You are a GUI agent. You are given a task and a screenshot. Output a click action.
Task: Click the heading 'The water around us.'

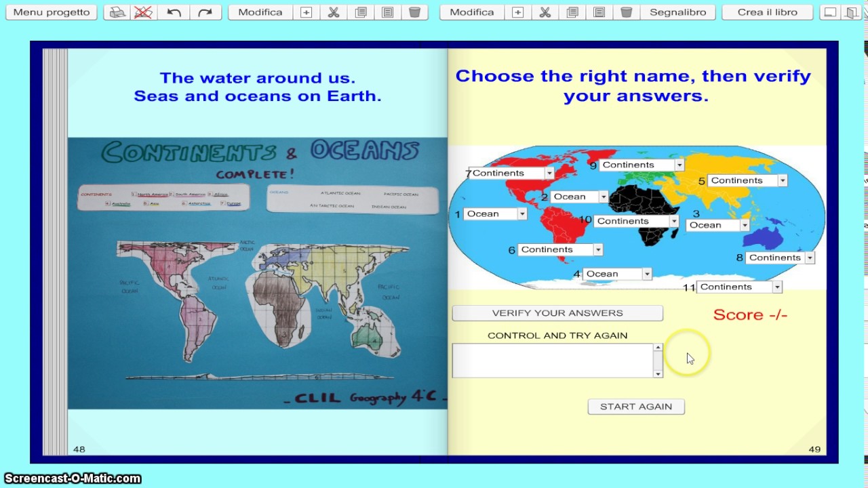click(258, 78)
